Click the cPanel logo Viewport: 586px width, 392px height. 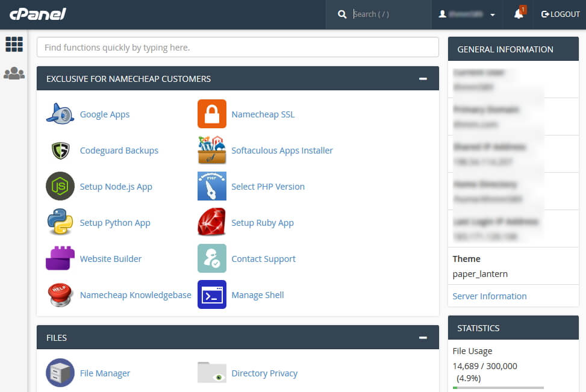pos(38,14)
